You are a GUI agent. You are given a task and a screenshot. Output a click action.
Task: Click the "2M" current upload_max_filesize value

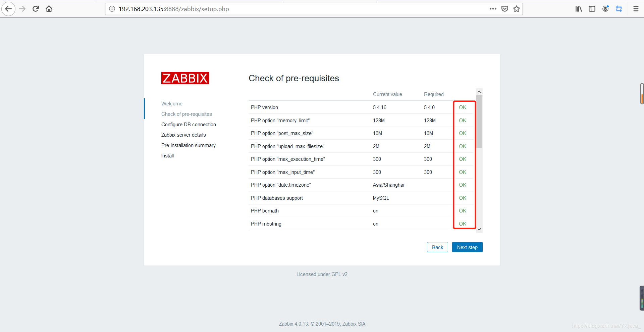[376, 146]
